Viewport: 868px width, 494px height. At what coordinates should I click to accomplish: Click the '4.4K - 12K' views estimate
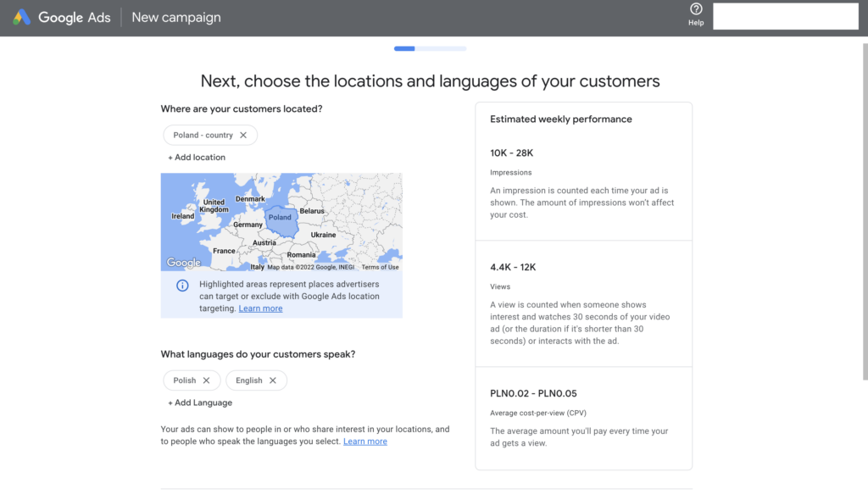pos(513,267)
